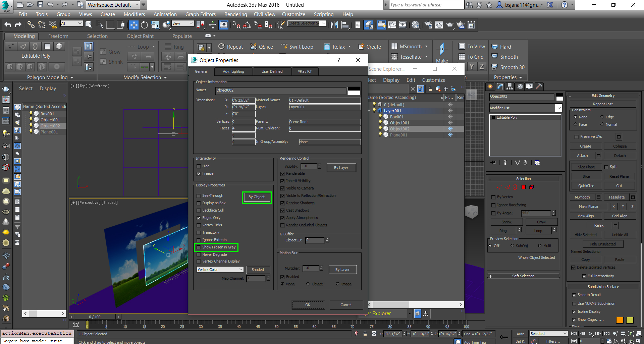Screen dimensions: 644x344
Task: Select the Move tool in main toolbar
Action: pyautogui.click(x=133, y=25)
